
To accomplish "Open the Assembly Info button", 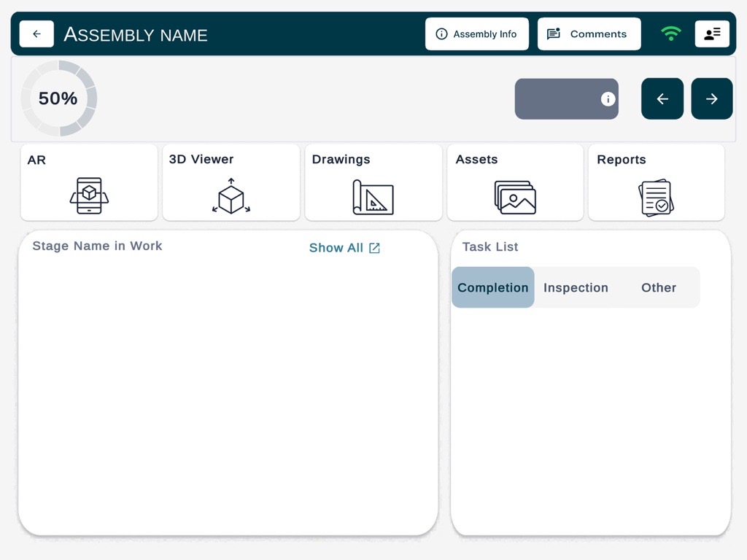I will 477,34.
